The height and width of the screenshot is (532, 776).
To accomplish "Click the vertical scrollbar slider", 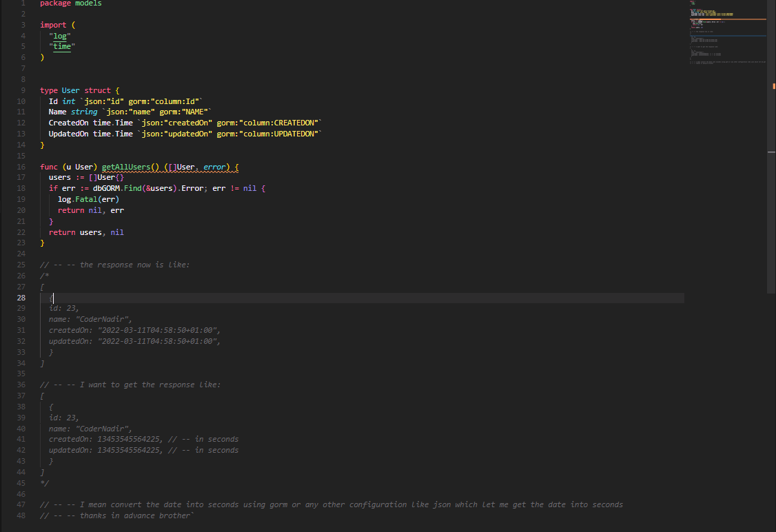I will click(x=772, y=148).
